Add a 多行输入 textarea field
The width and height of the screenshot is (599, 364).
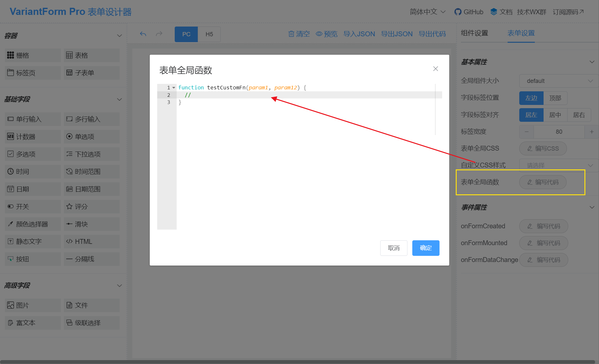pyautogui.click(x=92, y=119)
